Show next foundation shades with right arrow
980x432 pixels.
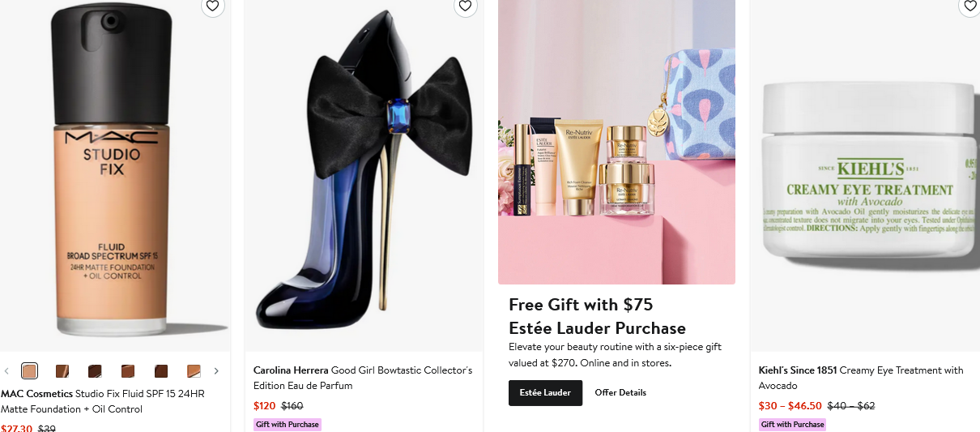pos(216,371)
